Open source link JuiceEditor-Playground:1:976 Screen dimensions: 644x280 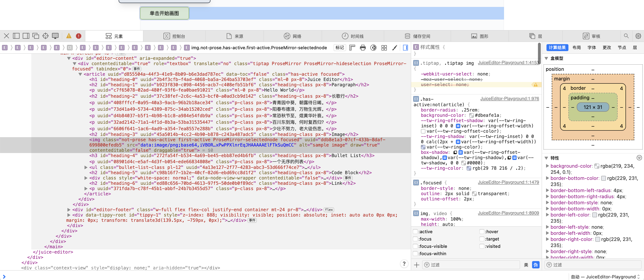tap(510, 99)
